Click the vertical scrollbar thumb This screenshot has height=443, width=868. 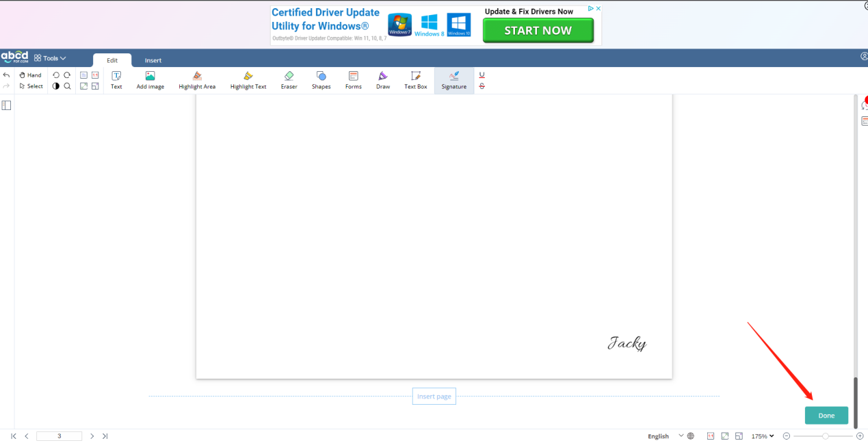[x=856, y=402]
